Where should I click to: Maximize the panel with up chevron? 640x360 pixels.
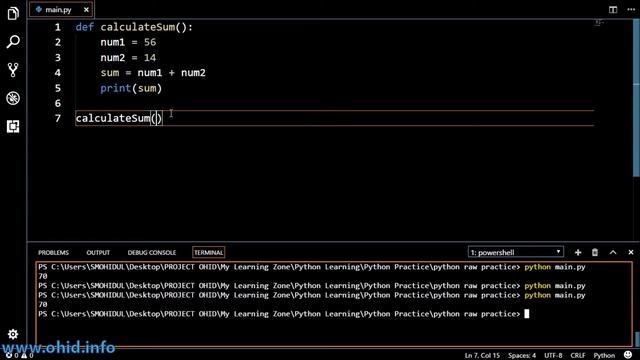[613, 253]
